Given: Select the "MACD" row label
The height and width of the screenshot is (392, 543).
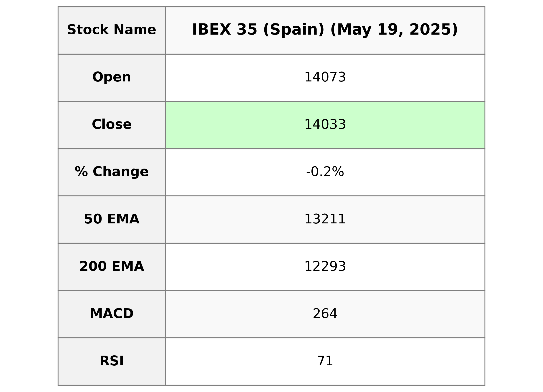Looking at the screenshot, I should (x=112, y=314).
